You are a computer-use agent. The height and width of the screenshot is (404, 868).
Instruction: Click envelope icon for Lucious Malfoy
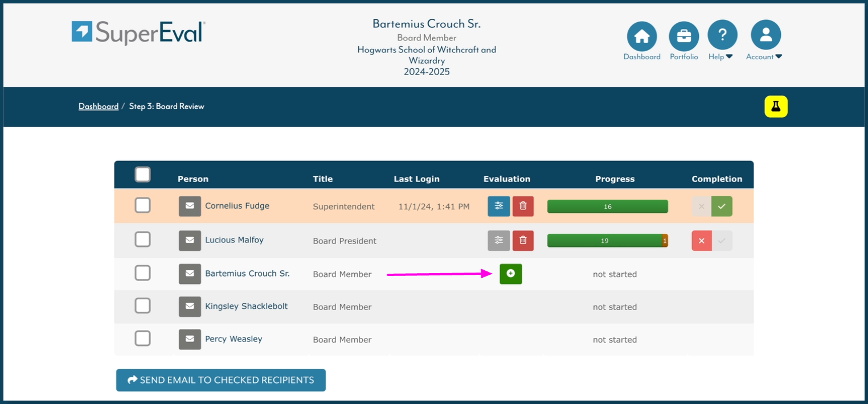point(190,240)
